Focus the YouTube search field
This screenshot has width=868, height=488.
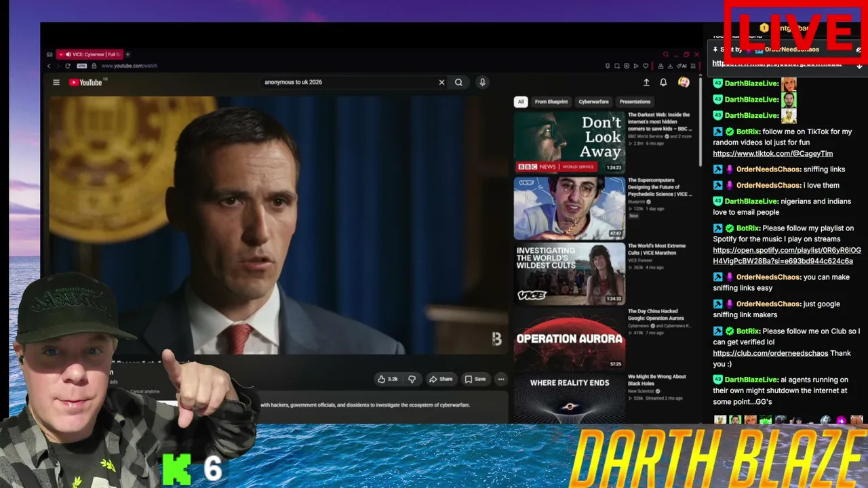pyautogui.click(x=349, y=82)
